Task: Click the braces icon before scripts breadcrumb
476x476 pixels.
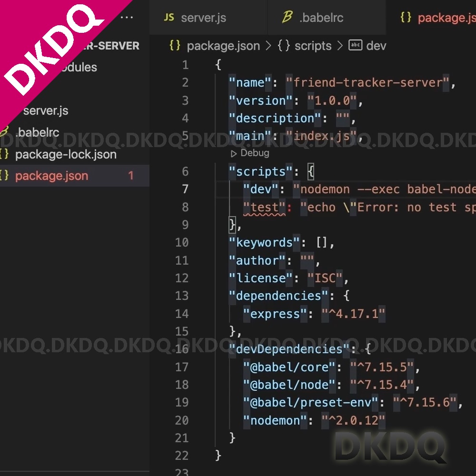Action: click(x=284, y=46)
